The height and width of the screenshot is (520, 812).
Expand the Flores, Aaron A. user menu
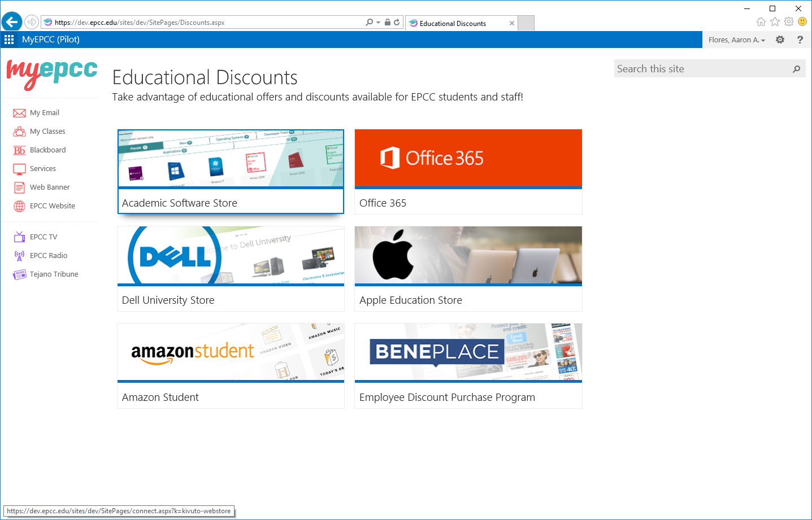[736, 40]
